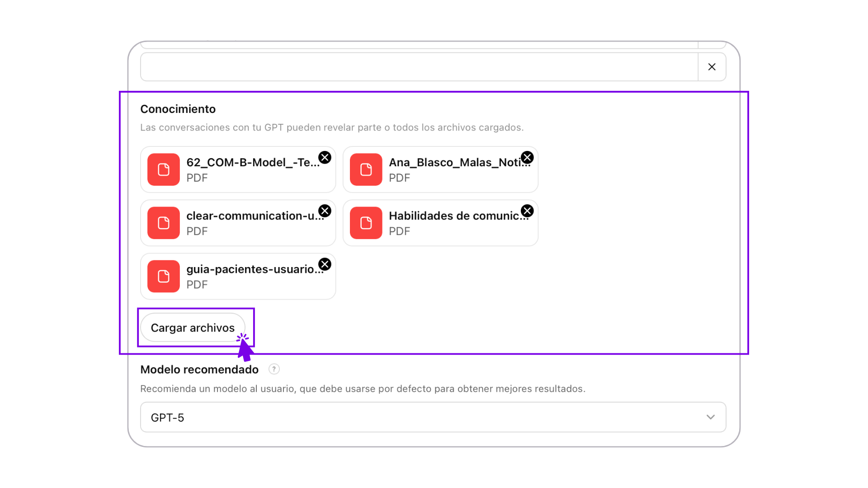Select the guia-pacientes-usuario... file name
Image resolution: width=868 pixels, height=488 pixels.
255,269
